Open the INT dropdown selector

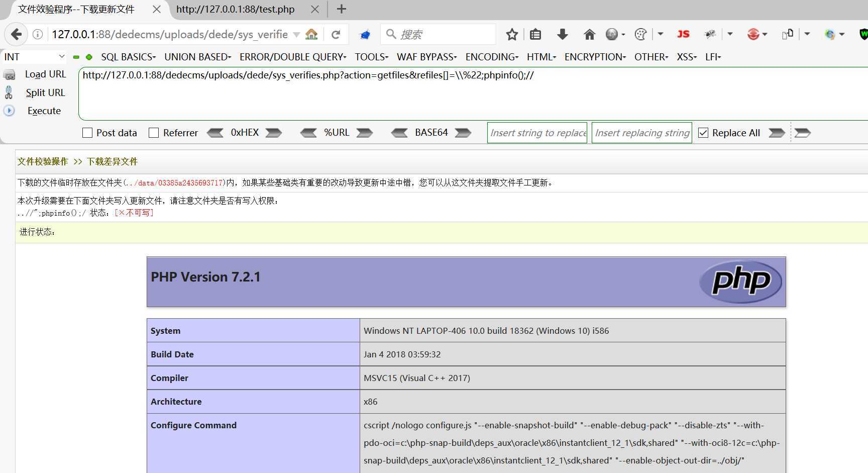[34, 57]
